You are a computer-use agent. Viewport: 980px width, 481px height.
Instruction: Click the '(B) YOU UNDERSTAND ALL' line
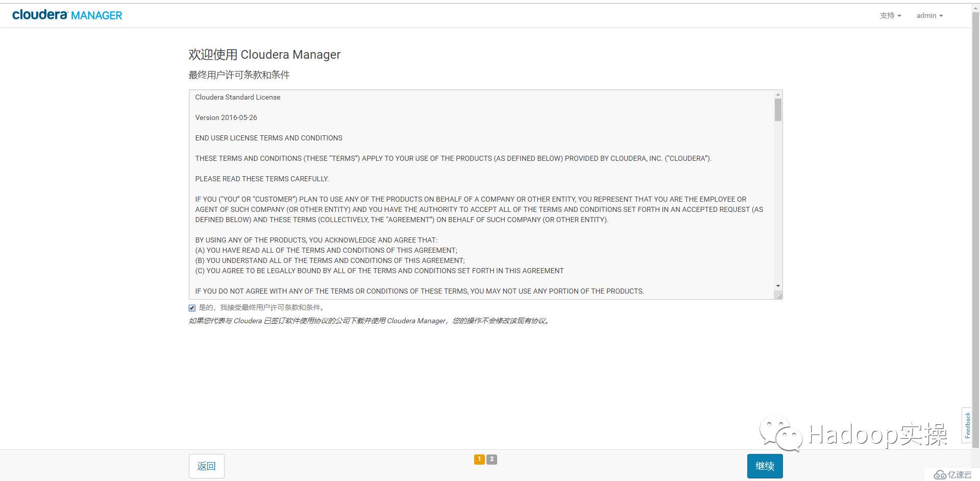(330, 260)
